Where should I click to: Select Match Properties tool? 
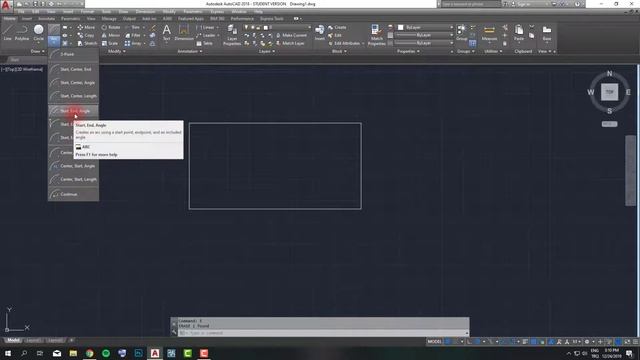(376, 35)
